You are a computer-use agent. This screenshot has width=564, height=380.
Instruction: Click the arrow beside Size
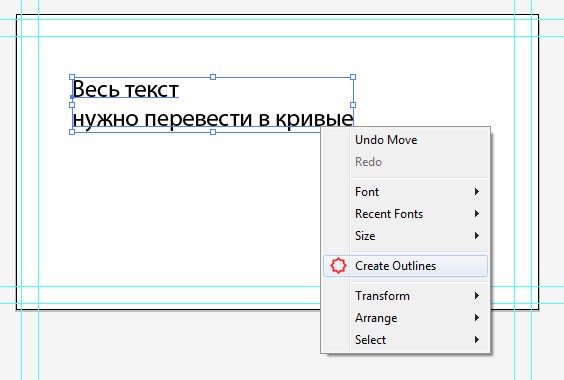[477, 236]
